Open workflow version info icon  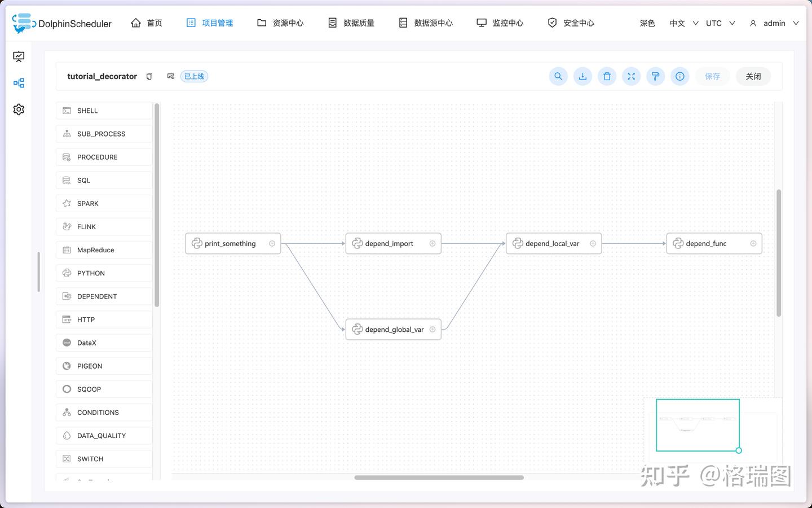(679, 76)
